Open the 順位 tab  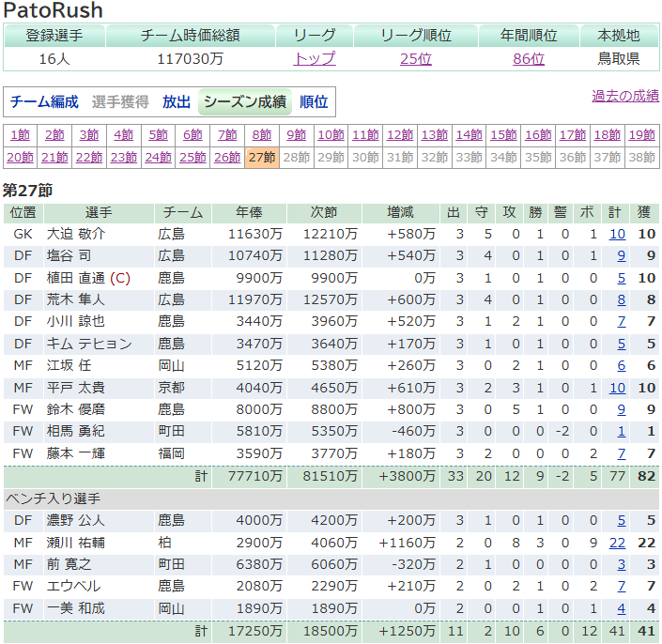click(314, 101)
